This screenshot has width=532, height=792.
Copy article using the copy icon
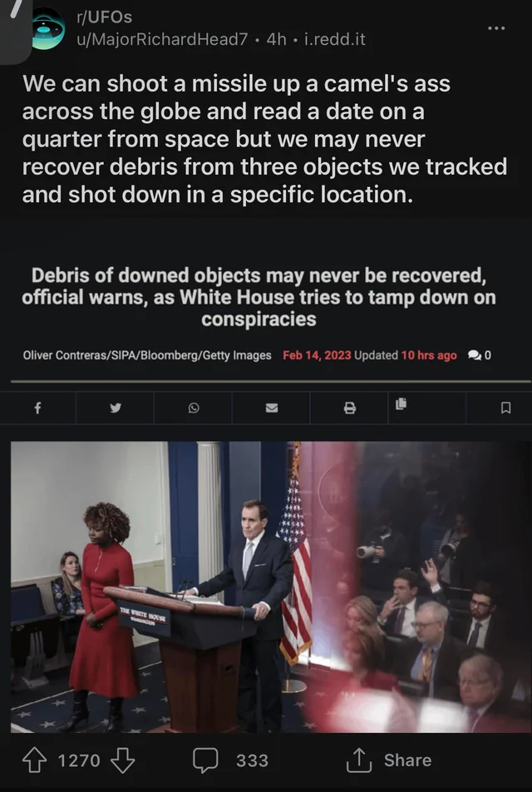coord(401,403)
